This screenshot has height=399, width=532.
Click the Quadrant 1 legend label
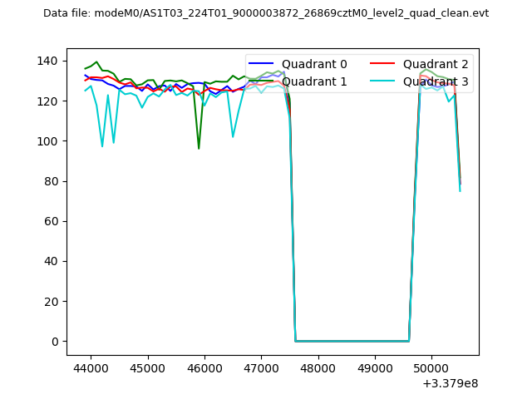tap(314, 81)
